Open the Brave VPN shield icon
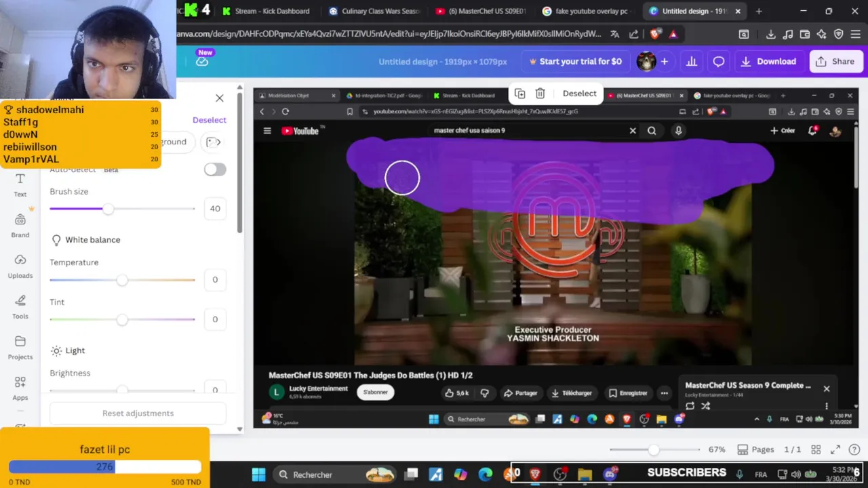The image size is (868, 488). (839, 34)
